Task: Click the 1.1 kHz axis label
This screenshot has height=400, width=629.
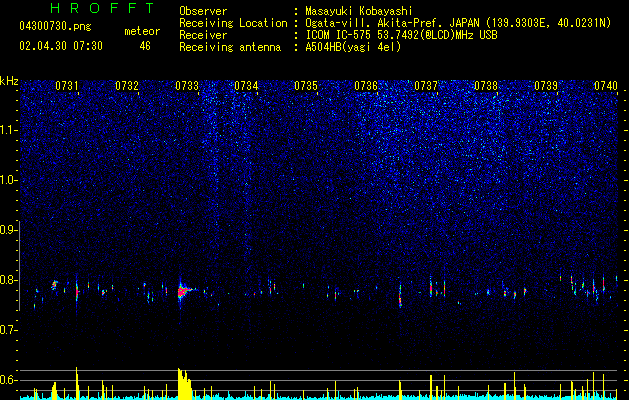Action: (x=8, y=130)
